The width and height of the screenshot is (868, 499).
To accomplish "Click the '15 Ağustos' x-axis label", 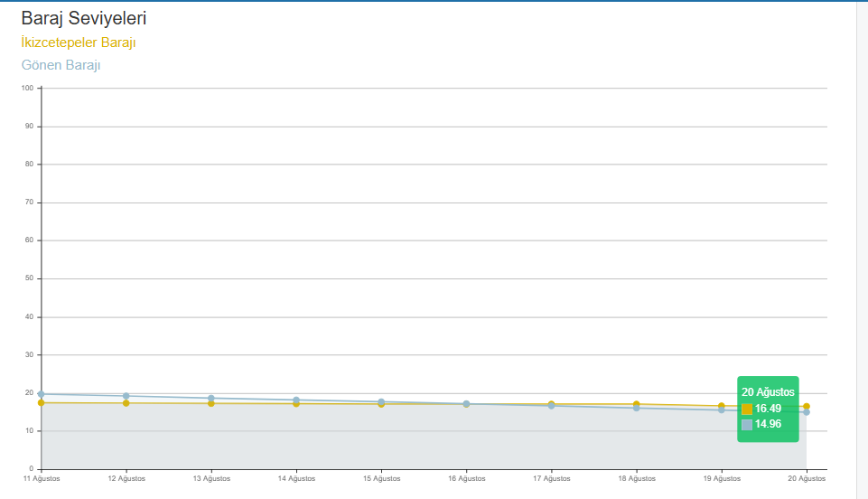I will 381,478.
